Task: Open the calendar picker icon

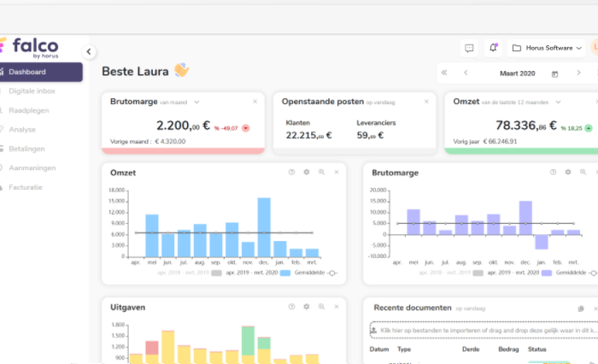Action: click(x=555, y=74)
